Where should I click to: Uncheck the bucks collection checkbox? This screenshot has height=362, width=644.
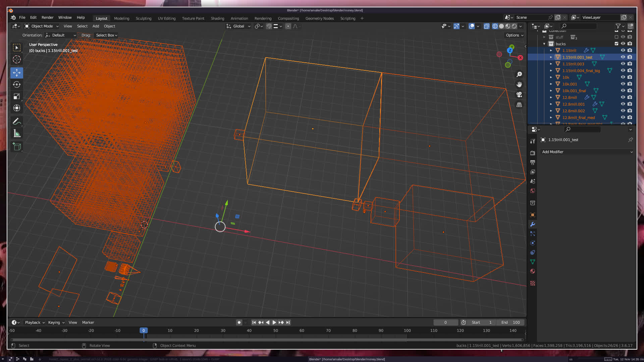(616, 44)
